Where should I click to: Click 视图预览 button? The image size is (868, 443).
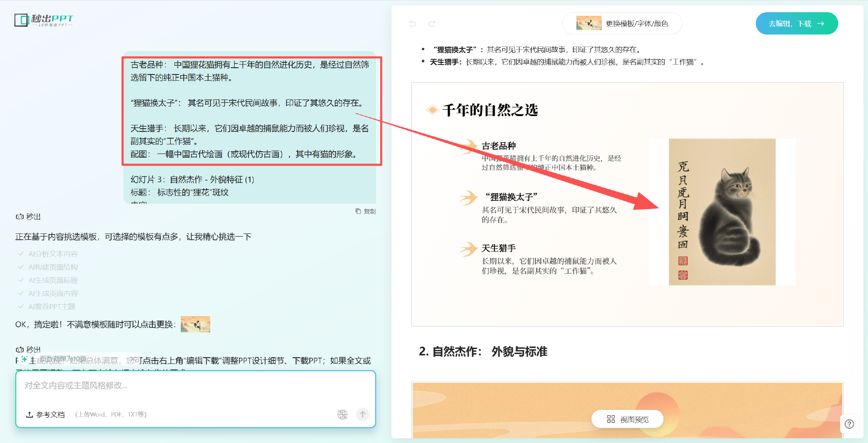click(627, 419)
